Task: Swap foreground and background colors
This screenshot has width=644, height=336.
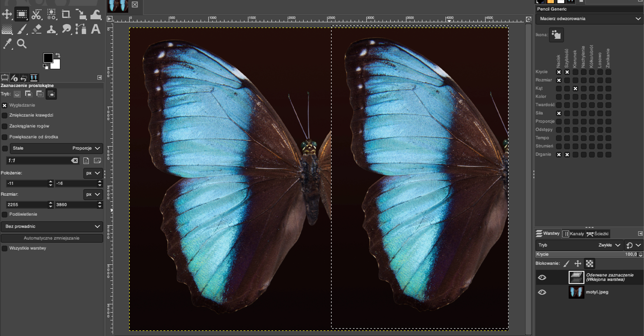Action: pyautogui.click(x=58, y=55)
